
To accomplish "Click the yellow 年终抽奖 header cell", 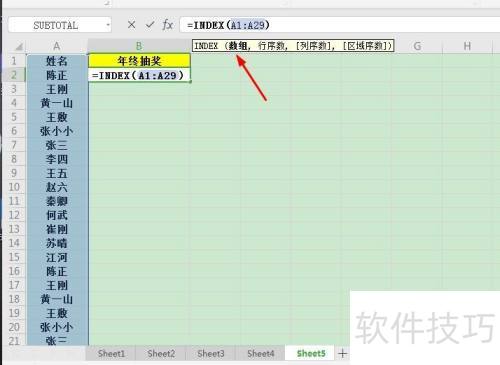I will point(139,61).
